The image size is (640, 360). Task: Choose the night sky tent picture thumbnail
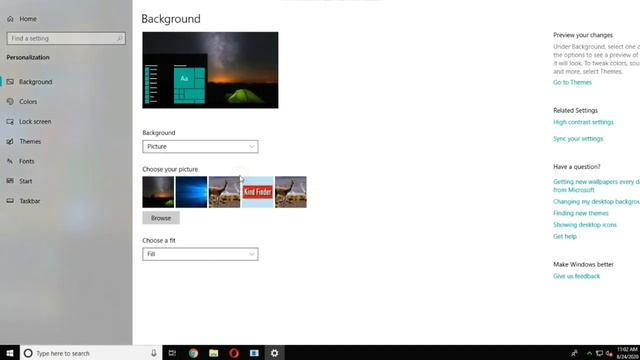(x=158, y=192)
